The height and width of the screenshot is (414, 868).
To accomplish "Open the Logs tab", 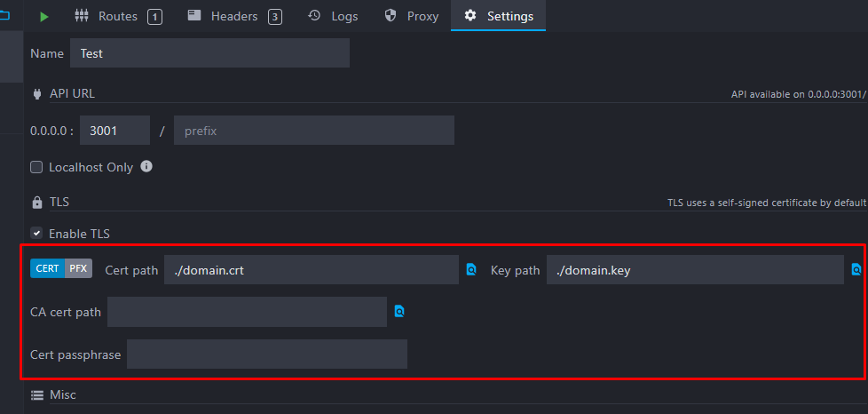I will pyautogui.click(x=333, y=16).
